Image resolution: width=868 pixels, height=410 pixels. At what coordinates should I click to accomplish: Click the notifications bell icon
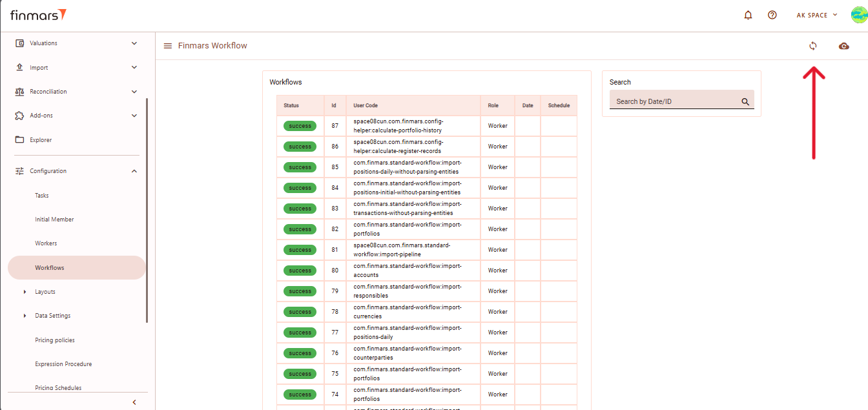tap(749, 15)
